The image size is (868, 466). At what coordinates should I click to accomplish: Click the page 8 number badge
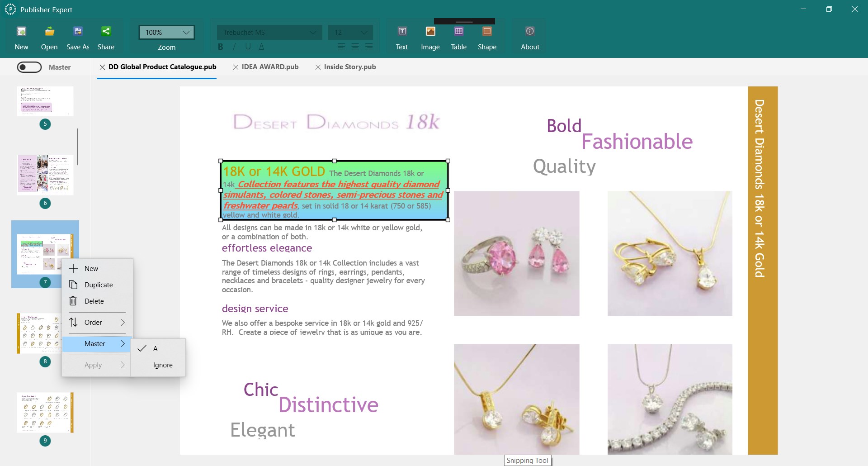pyautogui.click(x=45, y=361)
